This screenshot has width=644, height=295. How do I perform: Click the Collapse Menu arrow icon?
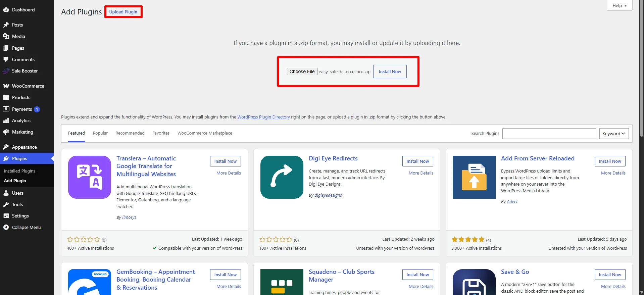coord(6,227)
